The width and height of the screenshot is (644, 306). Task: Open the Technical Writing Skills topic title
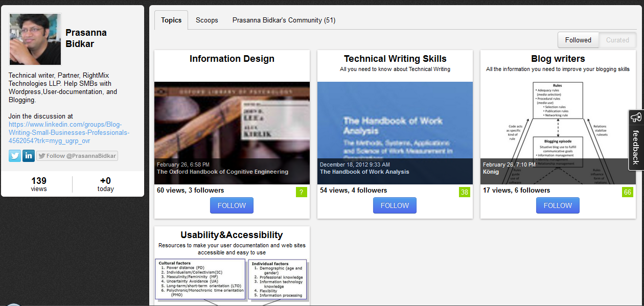tap(395, 59)
